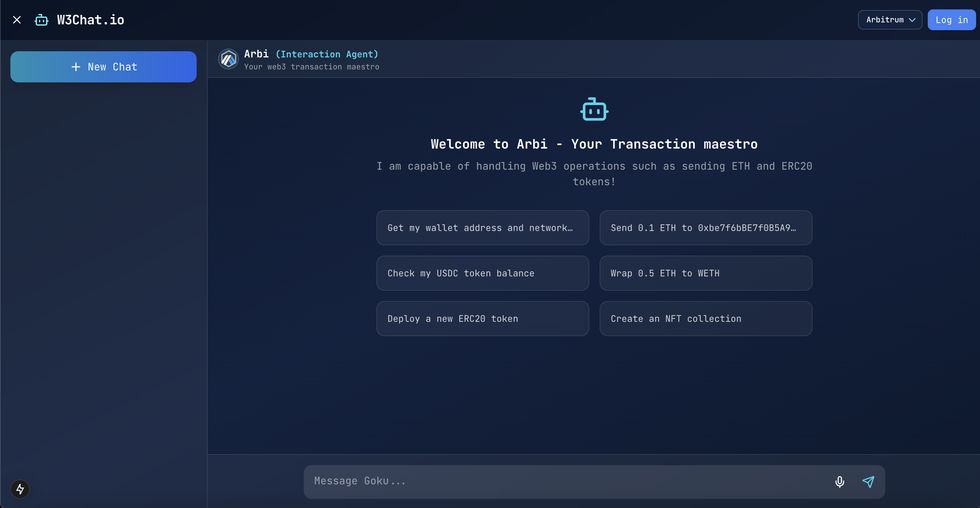Choose 'Deploy a new ERC20 token' prompt
980x508 pixels.
483,319
